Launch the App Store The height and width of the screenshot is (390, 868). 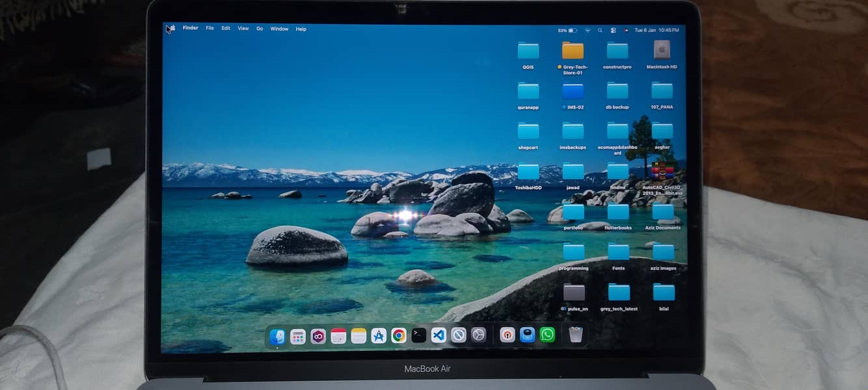(x=379, y=335)
